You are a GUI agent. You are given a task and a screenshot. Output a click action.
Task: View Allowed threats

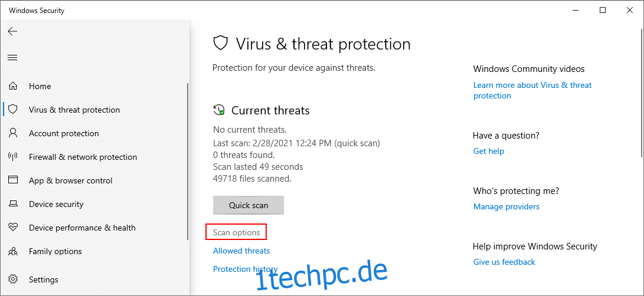pos(241,251)
